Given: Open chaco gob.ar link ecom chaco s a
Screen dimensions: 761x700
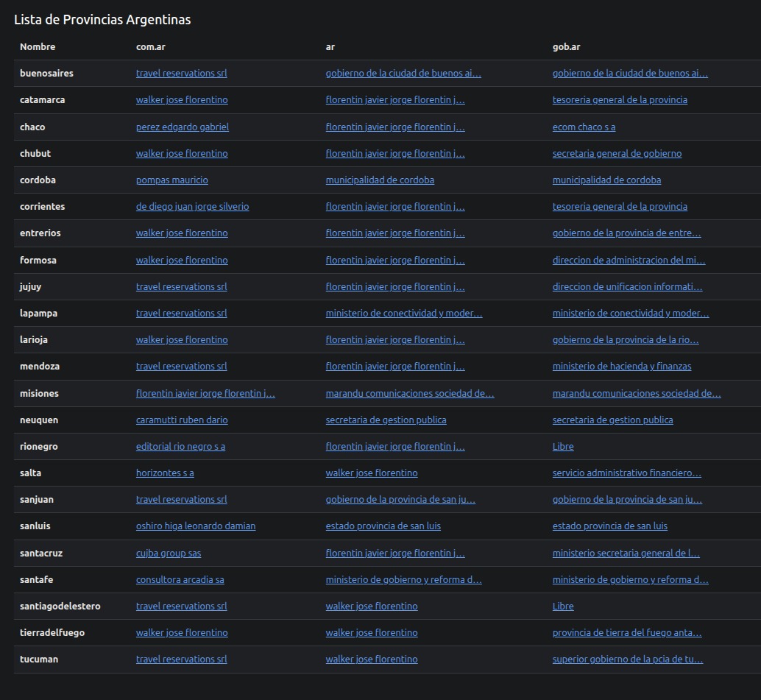Looking at the screenshot, I should click(x=584, y=127).
